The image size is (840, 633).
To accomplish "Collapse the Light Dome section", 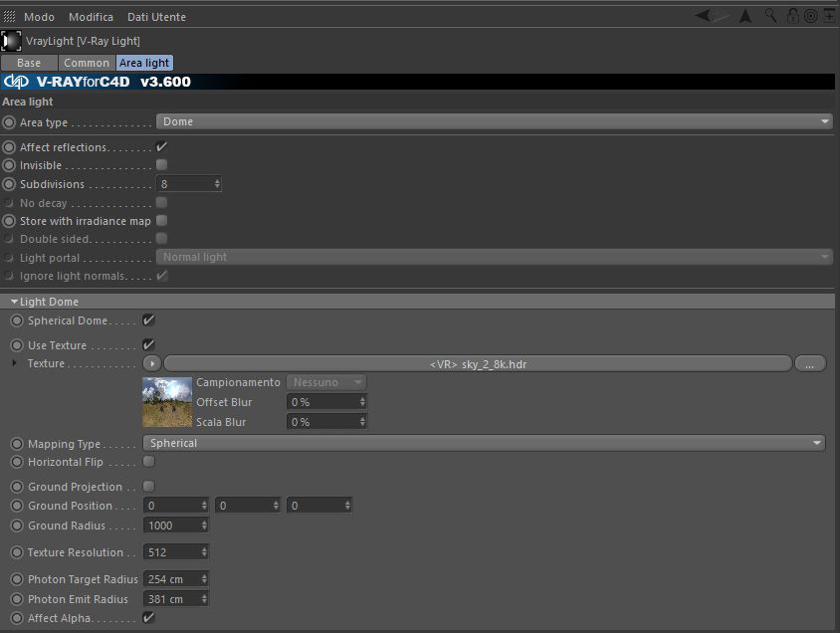I will [15, 302].
